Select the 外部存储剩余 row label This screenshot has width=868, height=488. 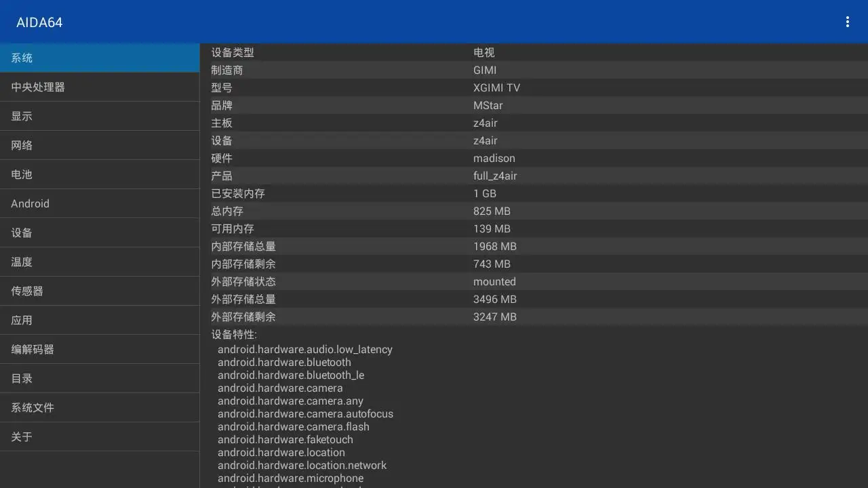coord(243,317)
